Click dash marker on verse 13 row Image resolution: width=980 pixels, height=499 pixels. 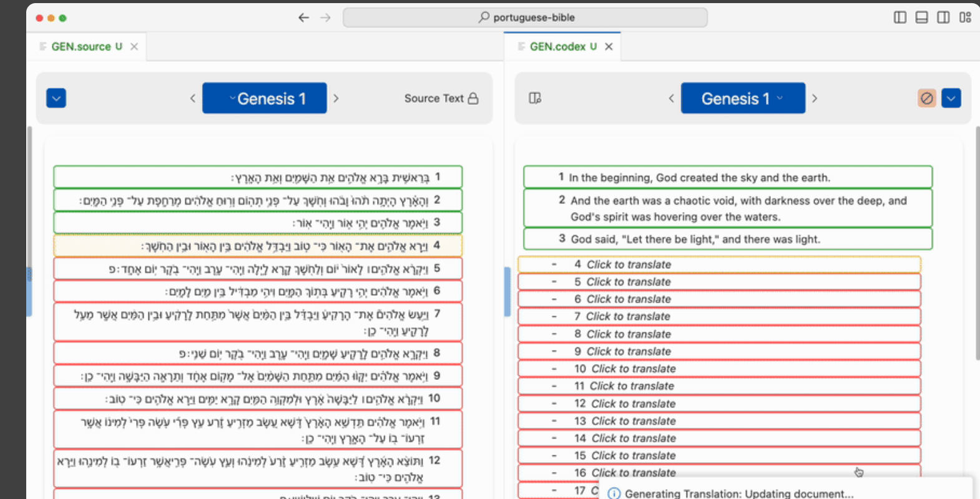pos(554,421)
